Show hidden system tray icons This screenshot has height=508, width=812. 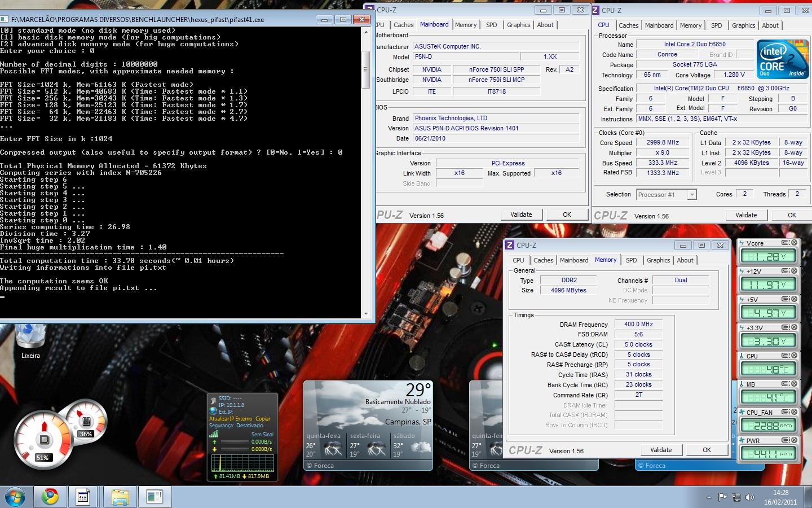(x=709, y=497)
